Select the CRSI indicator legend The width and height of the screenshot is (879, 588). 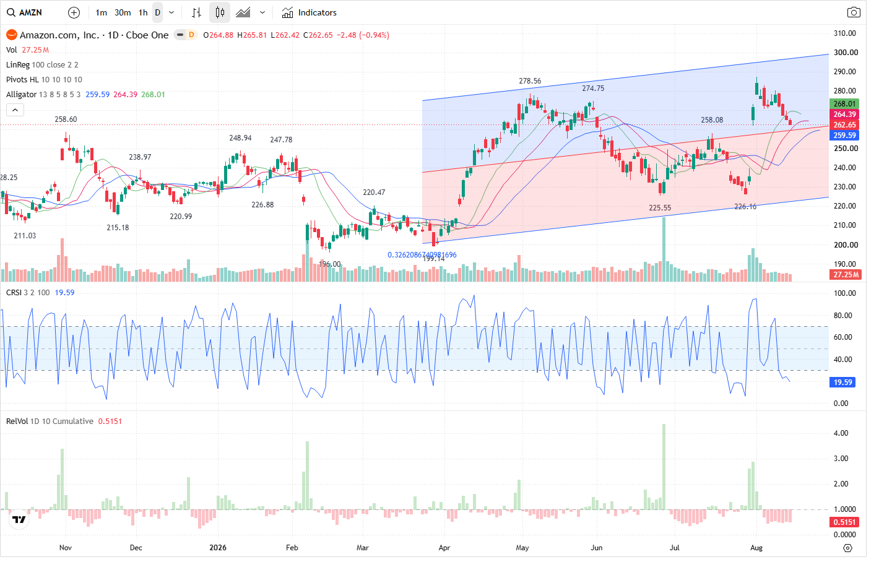click(x=14, y=292)
